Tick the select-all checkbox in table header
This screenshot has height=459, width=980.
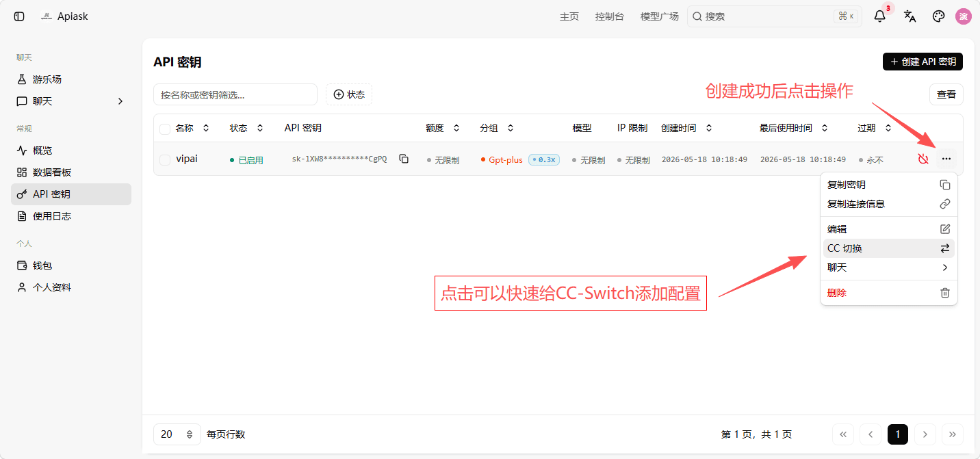point(165,129)
